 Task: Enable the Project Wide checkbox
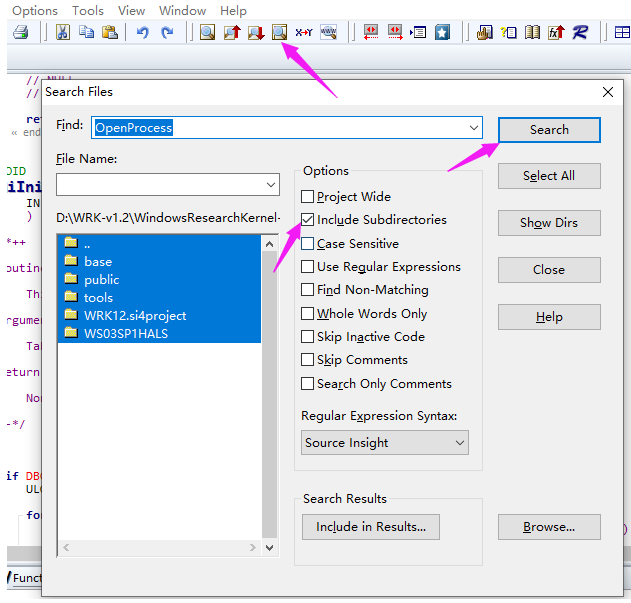click(307, 196)
